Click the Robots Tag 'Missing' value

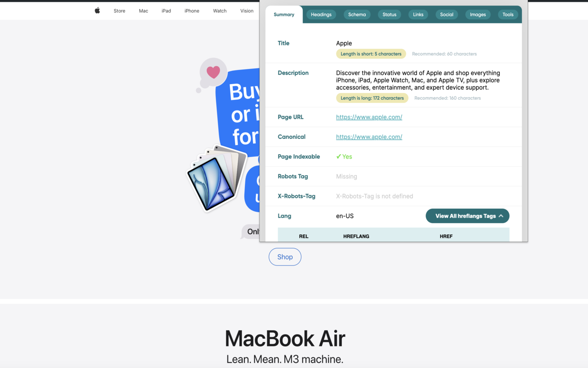[346, 177]
